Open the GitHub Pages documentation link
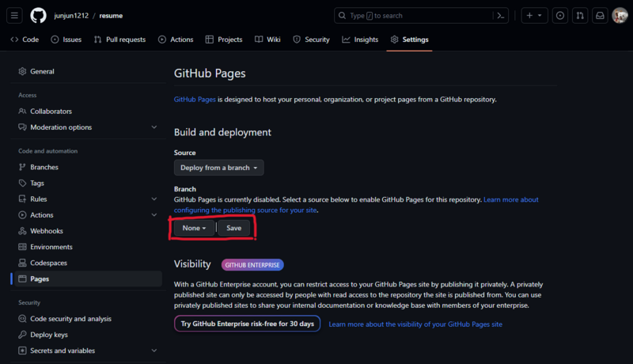This screenshot has height=364, width=633. 195,99
